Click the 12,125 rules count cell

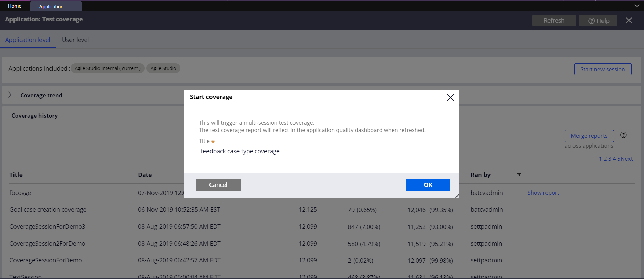tap(308, 210)
